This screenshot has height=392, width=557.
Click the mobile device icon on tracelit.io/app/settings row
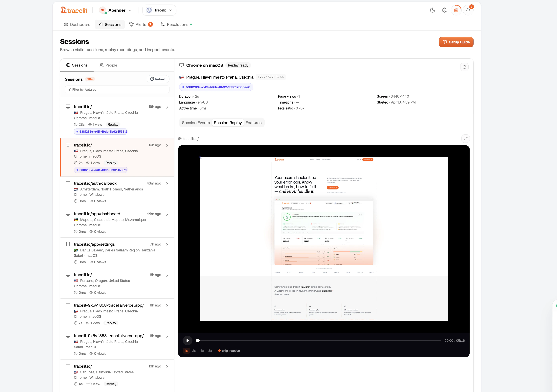point(68,244)
